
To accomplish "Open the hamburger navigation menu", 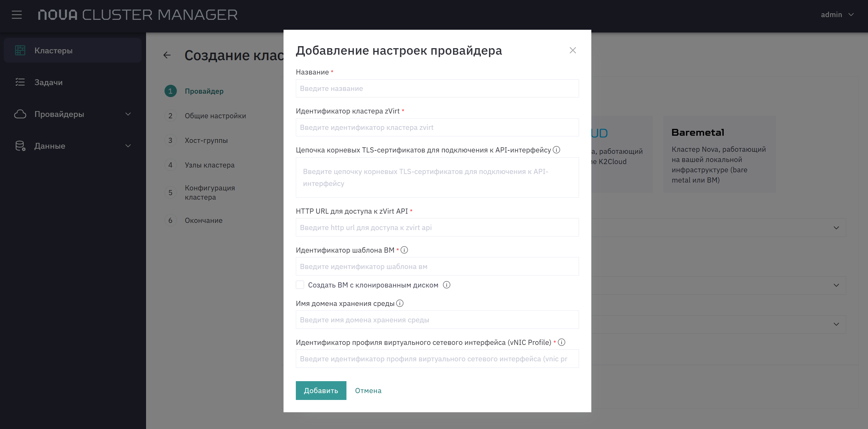I will click(16, 15).
